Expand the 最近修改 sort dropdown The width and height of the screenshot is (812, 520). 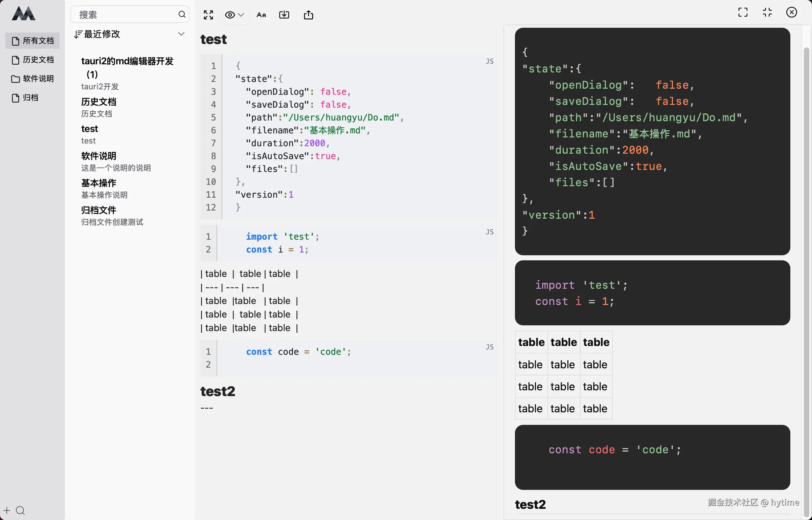[x=181, y=34]
